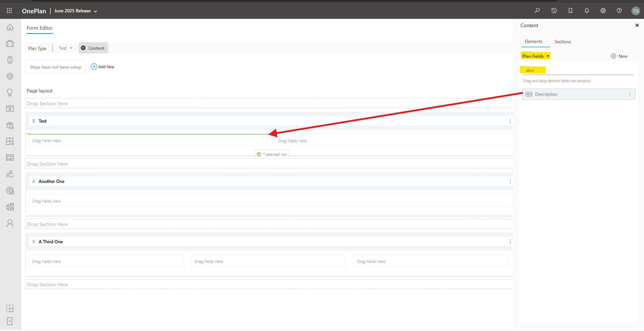Screen dimensions: 644x331
Task: Click the drag handle of Test section
Action: [x=34, y=121]
